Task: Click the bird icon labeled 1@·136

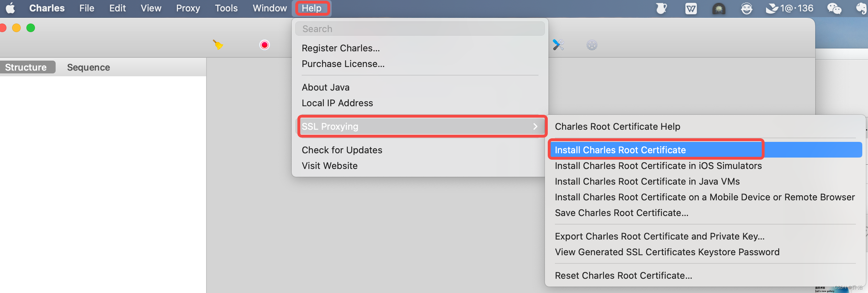Action: [x=789, y=8]
